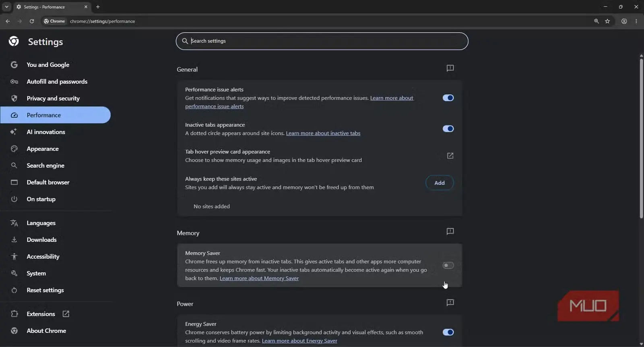This screenshot has height=347, width=644.
Task: Go to Reset settings
Action: pyautogui.click(x=56, y=290)
